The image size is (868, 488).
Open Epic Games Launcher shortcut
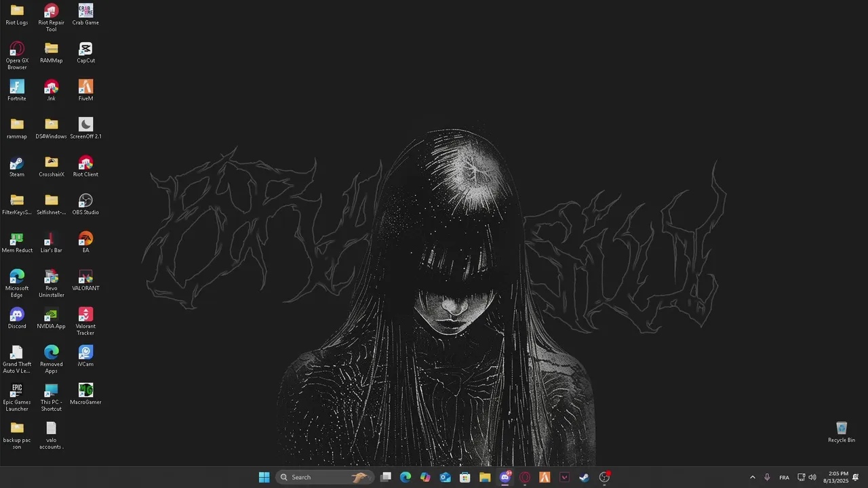pos(17,397)
